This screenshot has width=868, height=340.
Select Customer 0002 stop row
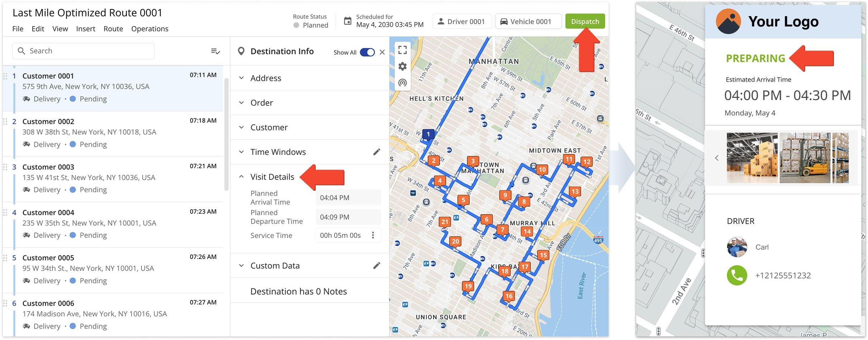tap(113, 134)
